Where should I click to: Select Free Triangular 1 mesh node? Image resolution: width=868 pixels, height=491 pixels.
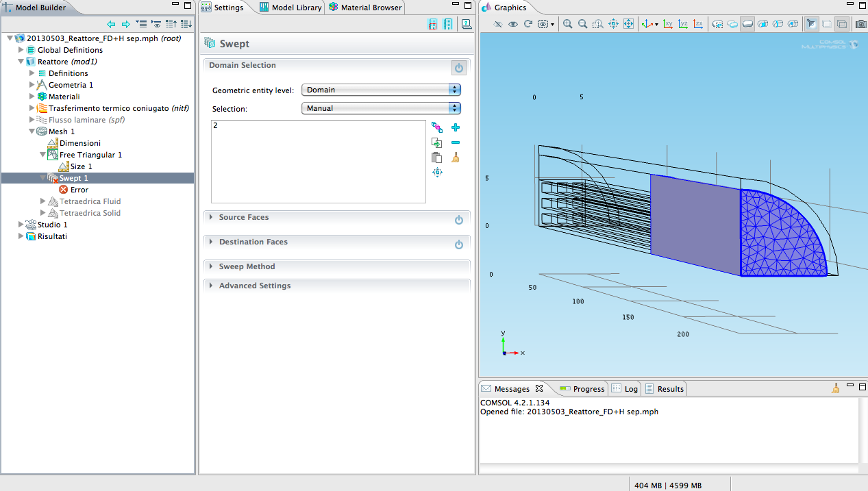point(90,155)
